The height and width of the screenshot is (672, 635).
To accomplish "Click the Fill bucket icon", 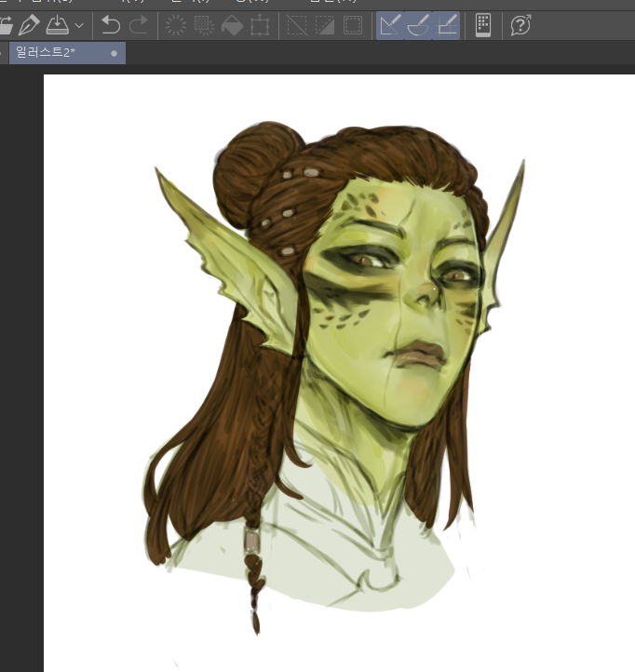I will pos(232,25).
